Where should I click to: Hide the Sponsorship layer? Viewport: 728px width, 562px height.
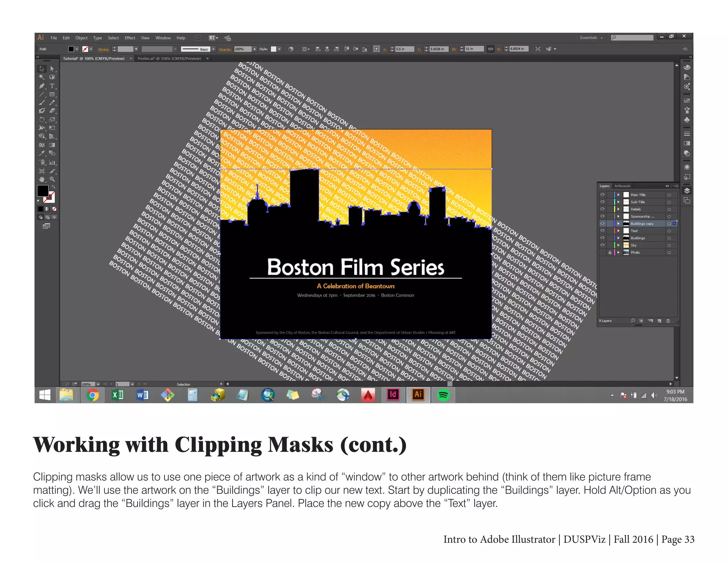click(x=602, y=216)
